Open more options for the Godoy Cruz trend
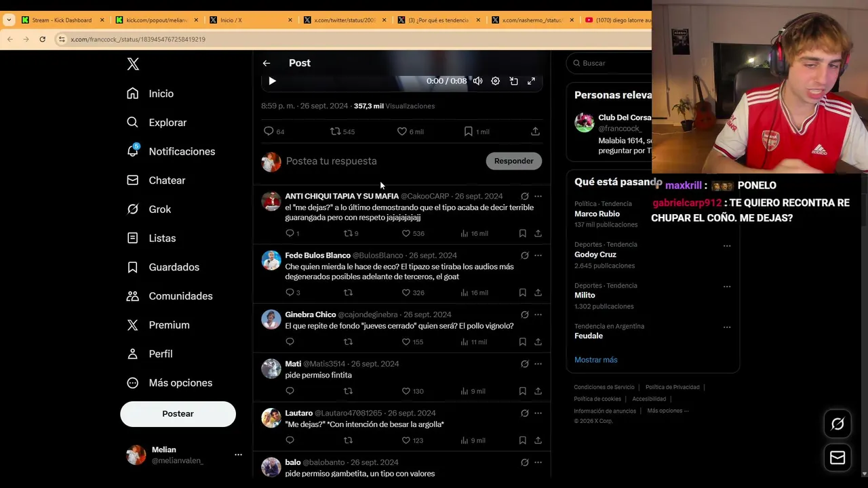The image size is (868, 488). (x=727, y=246)
